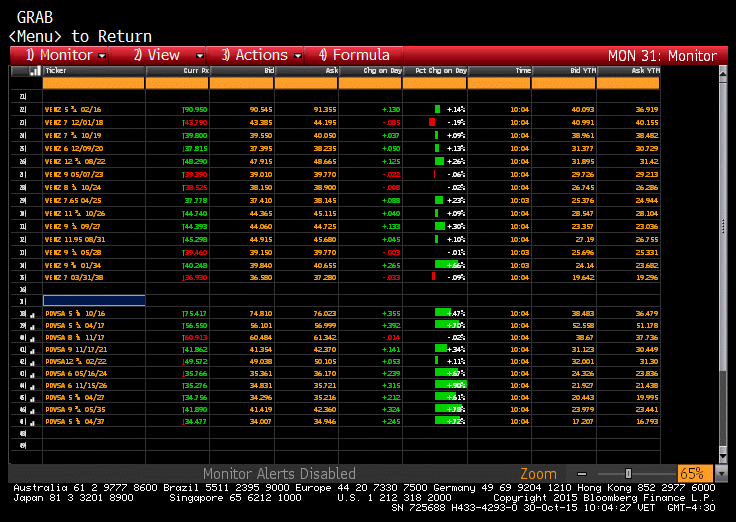
Task: Click orange filter field under Ticker
Action: [x=93, y=84]
